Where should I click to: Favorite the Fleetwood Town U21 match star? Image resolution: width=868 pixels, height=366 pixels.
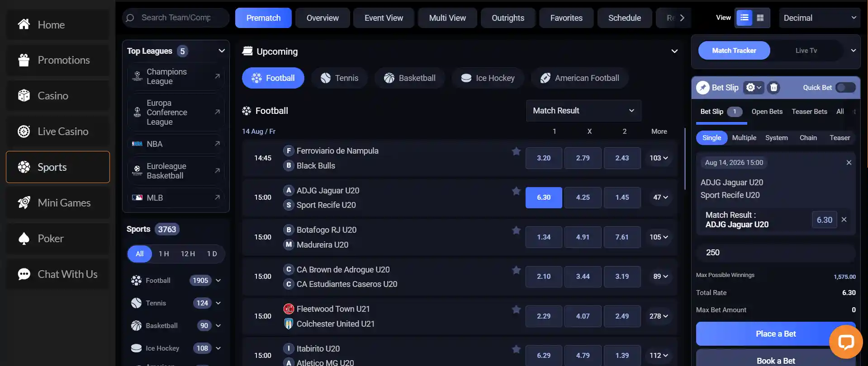516,310
